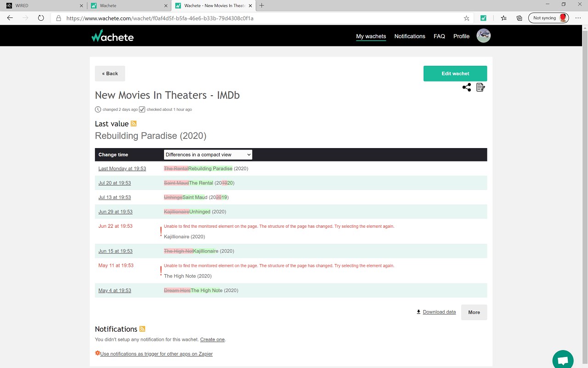Click the More button
Screen dimensions: 588x368
pyautogui.click(x=474, y=312)
